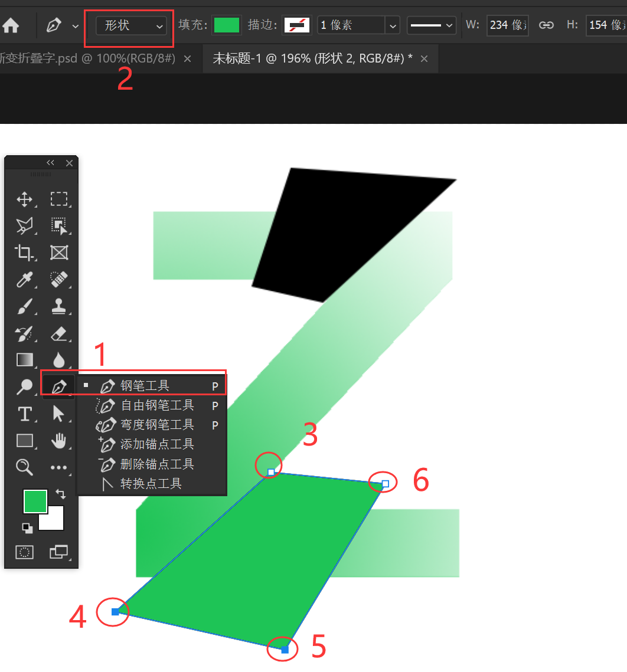Choose 删除锚点工具 from the flyout menu
The image size is (627, 672).
coord(152,464)
